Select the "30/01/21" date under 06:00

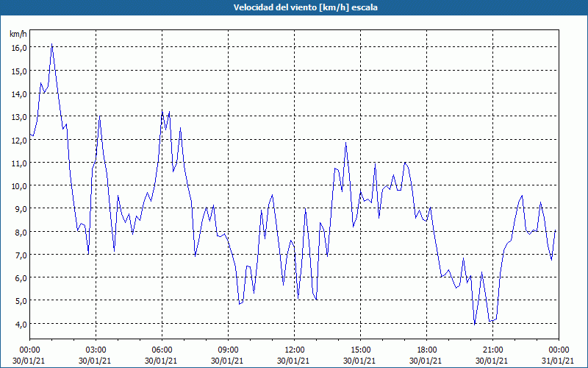tap(161, 361)
